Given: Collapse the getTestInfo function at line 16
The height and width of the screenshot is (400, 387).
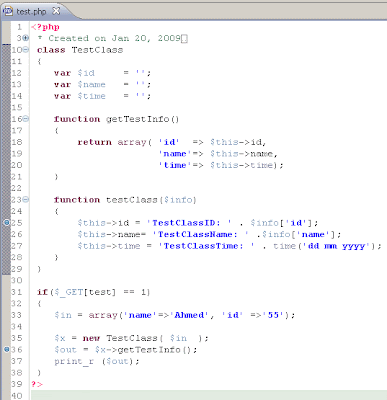Looking at the screenshot, I should click(26, 119).
